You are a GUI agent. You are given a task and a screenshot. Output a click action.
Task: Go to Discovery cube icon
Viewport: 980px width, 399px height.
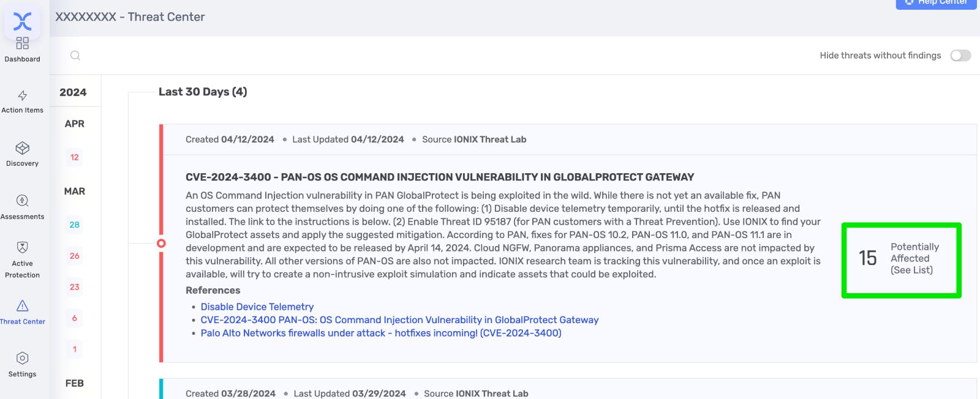pos(23,148)
